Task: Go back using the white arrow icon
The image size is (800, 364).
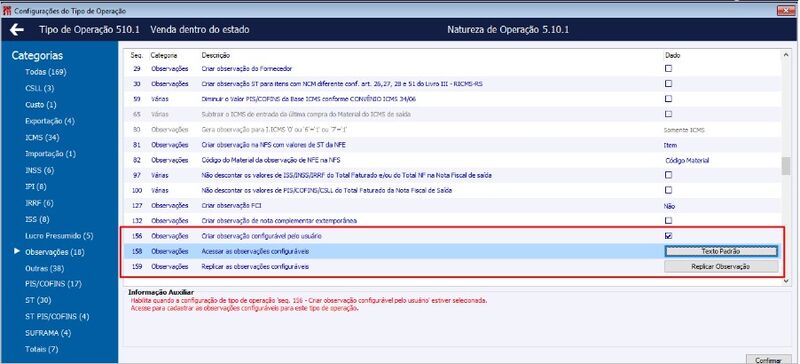Action: (17, 30)
